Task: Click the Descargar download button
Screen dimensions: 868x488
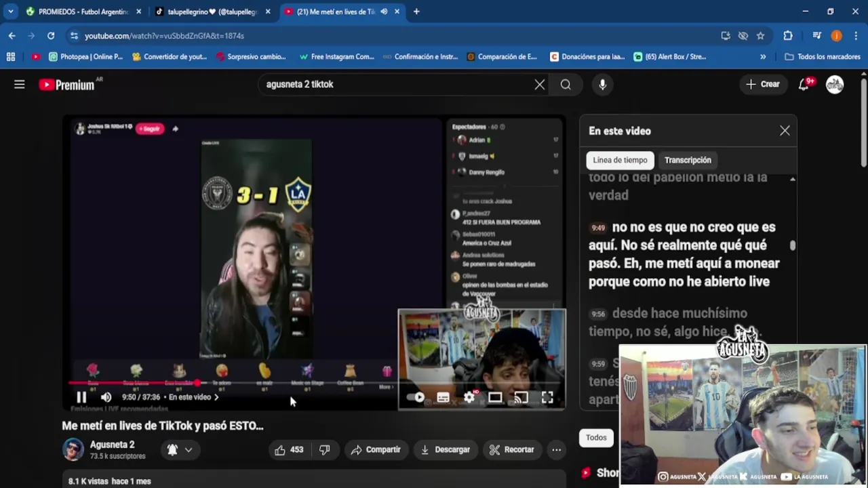Action: pyautogui.click(x=446, y=449)
